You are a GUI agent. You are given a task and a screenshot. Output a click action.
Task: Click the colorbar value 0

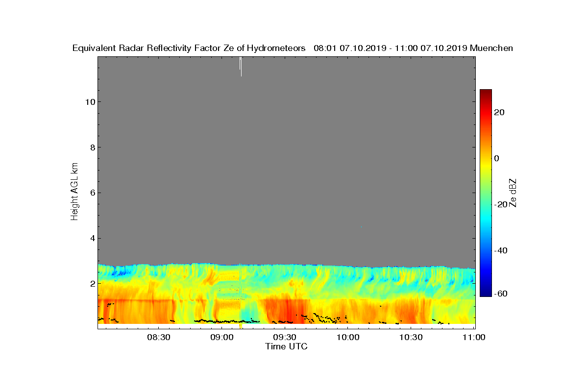[x=497, y=158]
